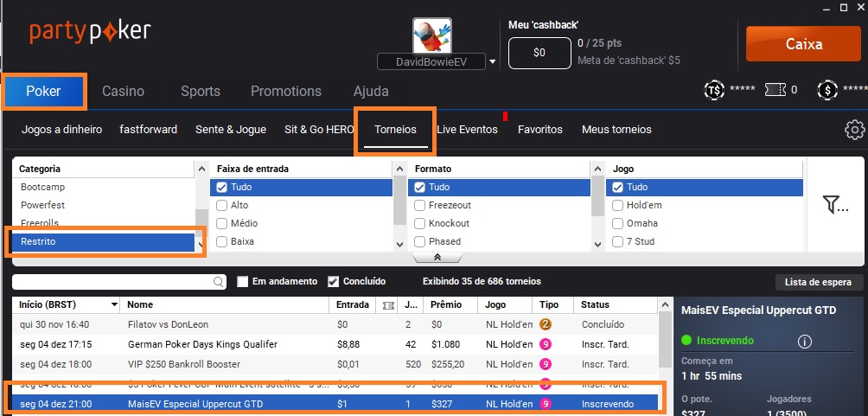Open lobby settings gear icon
868x416 pixels.
coord(854,129)
